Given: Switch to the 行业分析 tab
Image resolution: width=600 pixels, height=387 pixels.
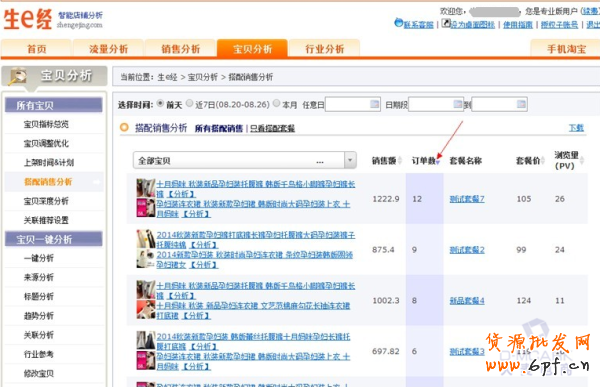Looking at the screenshot, I should pos(324,49).
